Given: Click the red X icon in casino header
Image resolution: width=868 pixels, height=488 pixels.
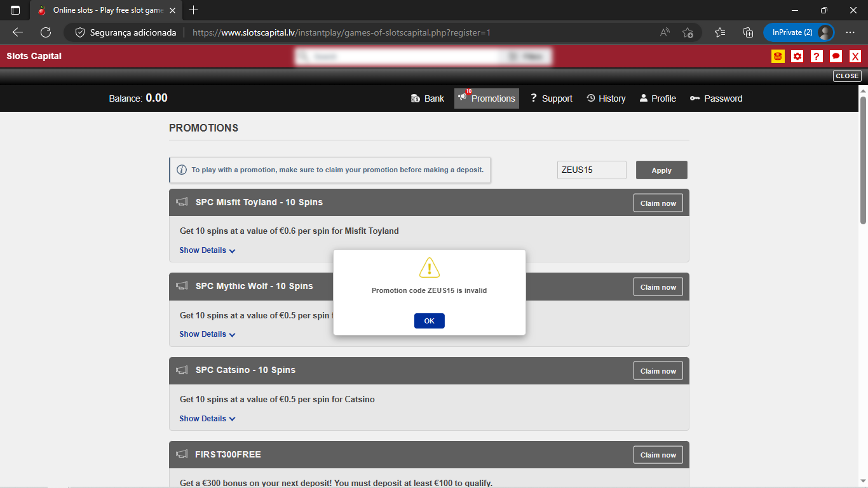Looking at the screenshot, I should tap(855, 57).
